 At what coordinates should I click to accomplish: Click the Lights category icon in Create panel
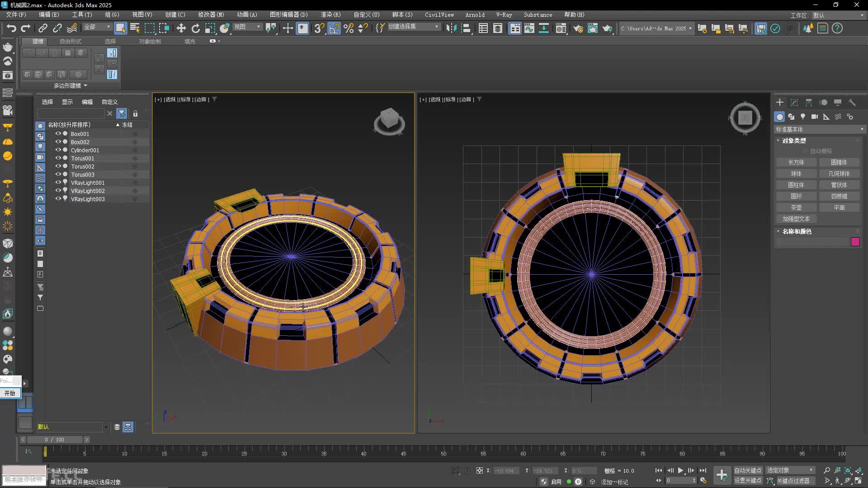click(x=803, y=117)
